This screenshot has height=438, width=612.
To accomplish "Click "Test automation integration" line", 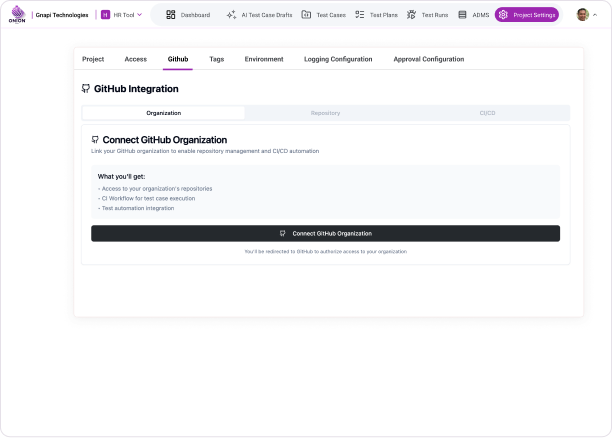I will pos(136,208).
